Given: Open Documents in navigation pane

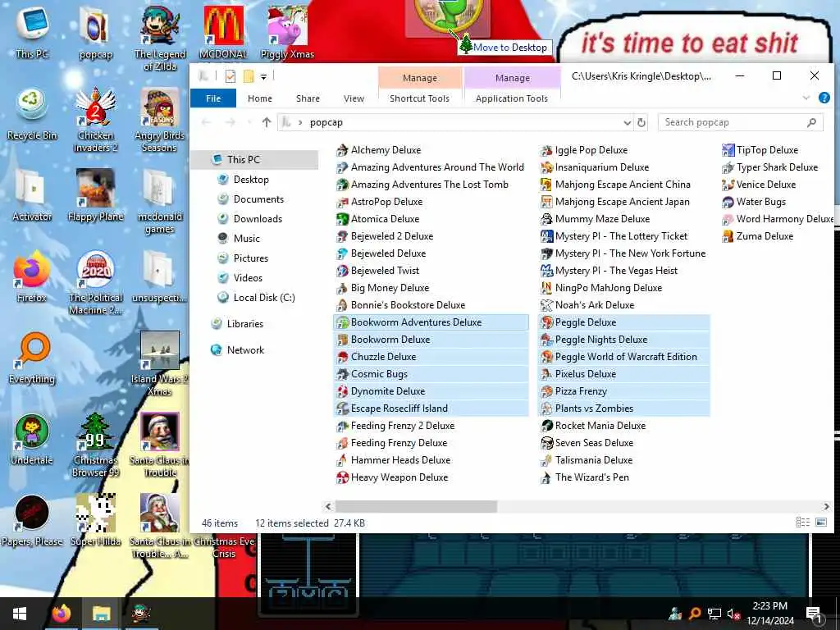Looking at the screenshot, I should click(x=258, y=199).
